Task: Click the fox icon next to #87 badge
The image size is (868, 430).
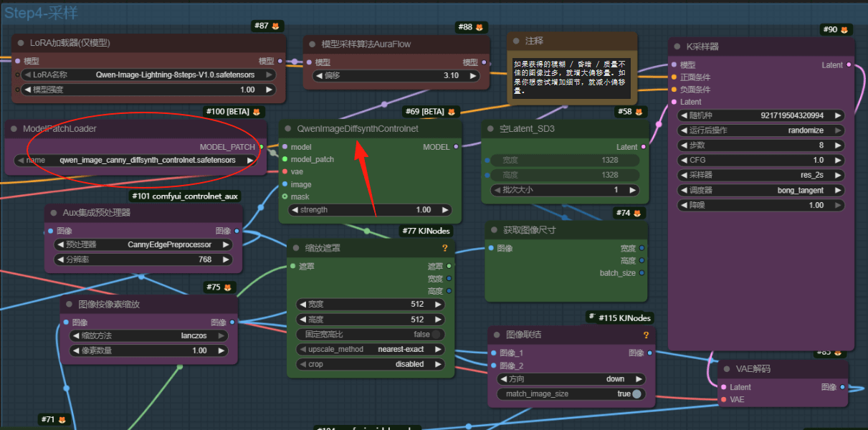Action: pos(274,26)
